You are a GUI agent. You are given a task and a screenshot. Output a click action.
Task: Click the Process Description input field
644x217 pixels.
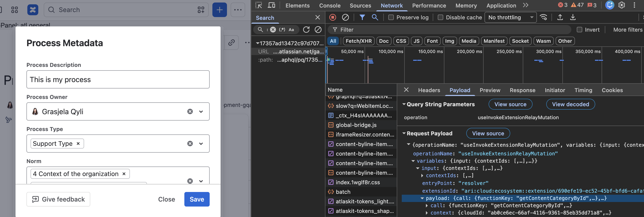tap(118, 80)
